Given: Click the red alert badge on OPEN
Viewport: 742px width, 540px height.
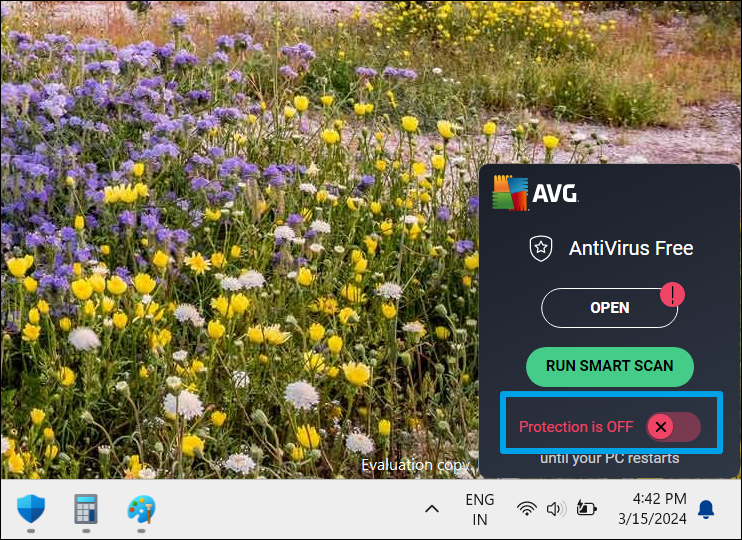Looking at the screenshot, I should point(672,294).
